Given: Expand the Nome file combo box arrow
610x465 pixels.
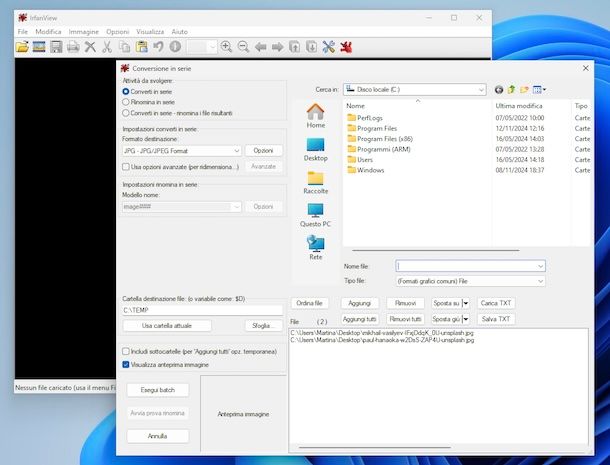Looking at the screenshot, I should point(540,266).
